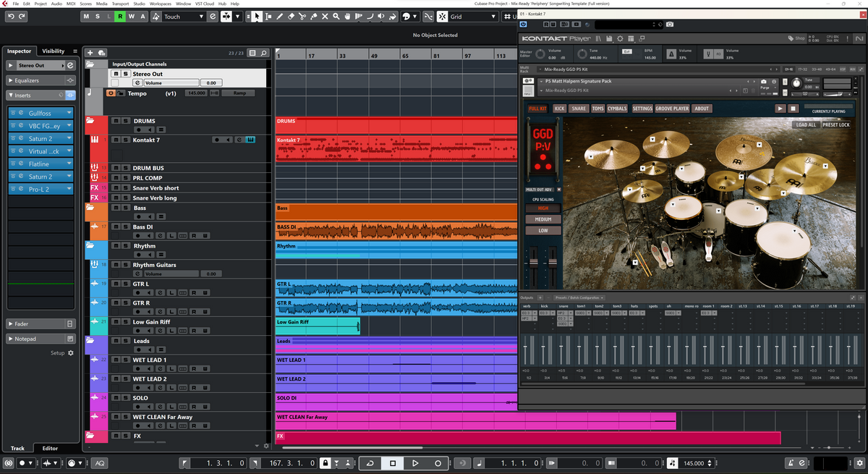Enable Record on the DRUMS track
Viewport: 868px width, 474px height.
pos(138,130)
